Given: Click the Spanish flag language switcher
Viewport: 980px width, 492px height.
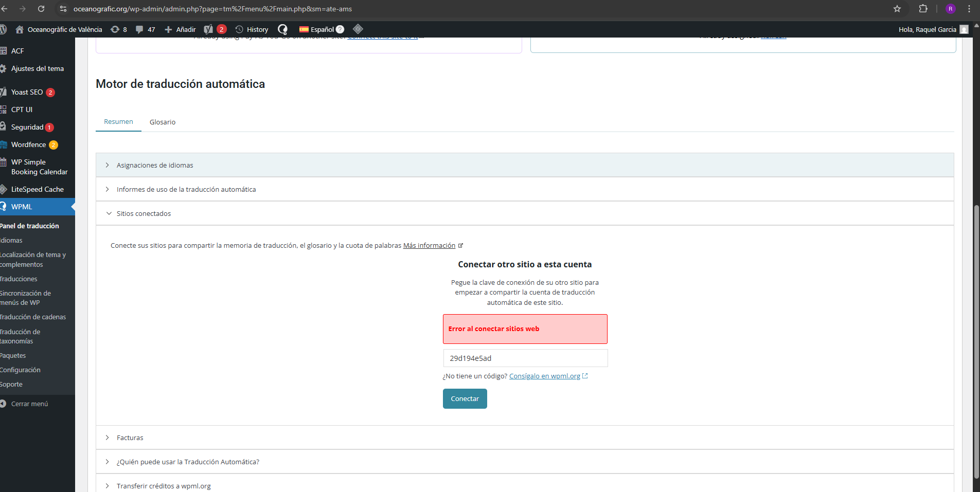Looking at the screenshot, I should (304, 29).
